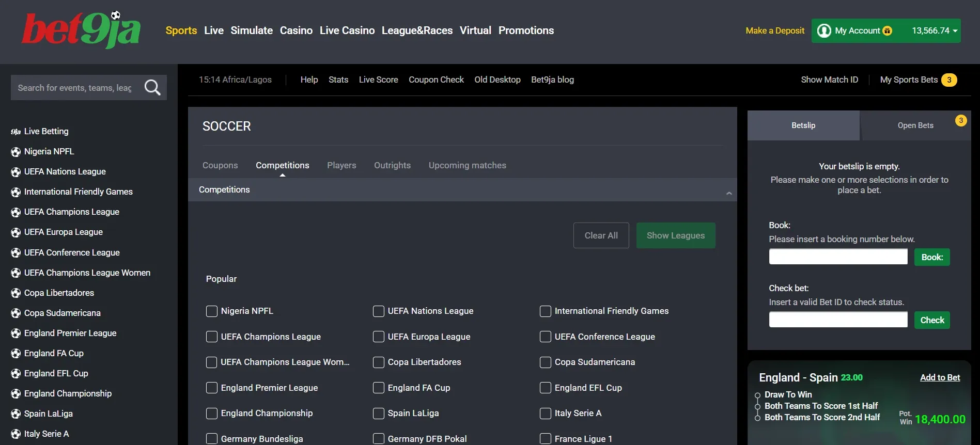
Task: Click Show Match ID
Action: (830, 80)
